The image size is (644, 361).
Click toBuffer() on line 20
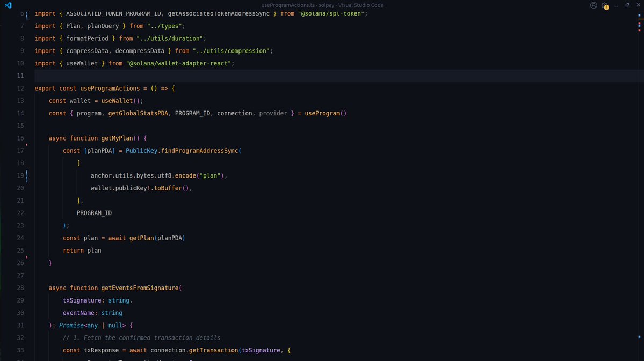coord(171,188)
